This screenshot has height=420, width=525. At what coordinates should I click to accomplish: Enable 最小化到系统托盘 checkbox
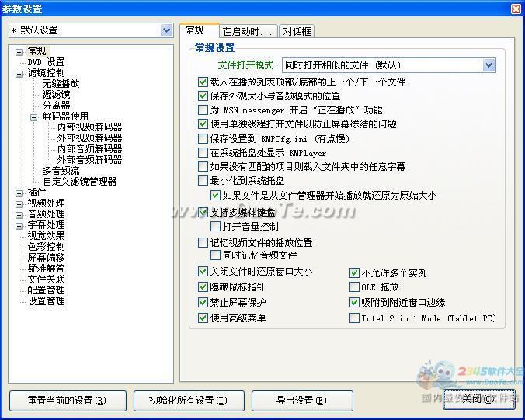tap(203, 181)
